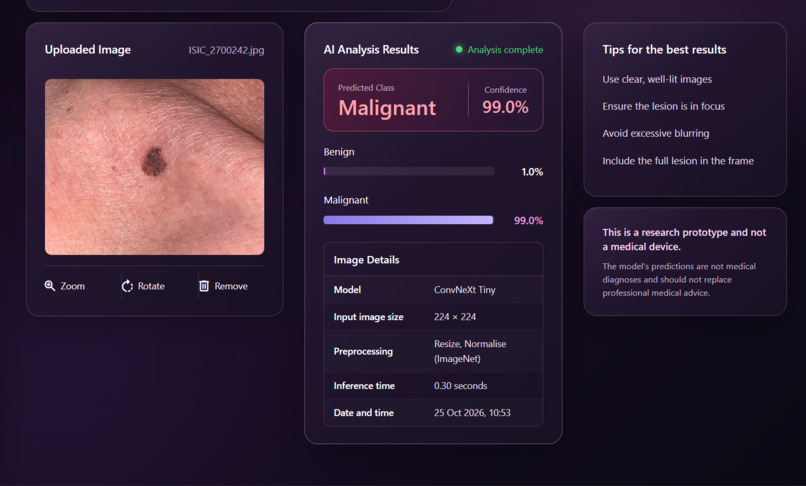Click the tip Ensure the lesion is in focus
Viewport: 806px width, 486px height.
click(664, 106)
